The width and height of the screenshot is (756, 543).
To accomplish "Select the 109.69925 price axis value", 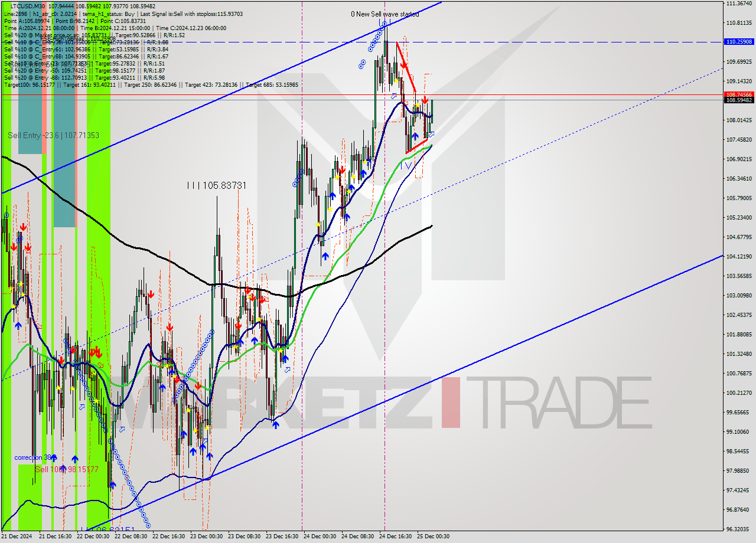I will (x=738, y=62).
